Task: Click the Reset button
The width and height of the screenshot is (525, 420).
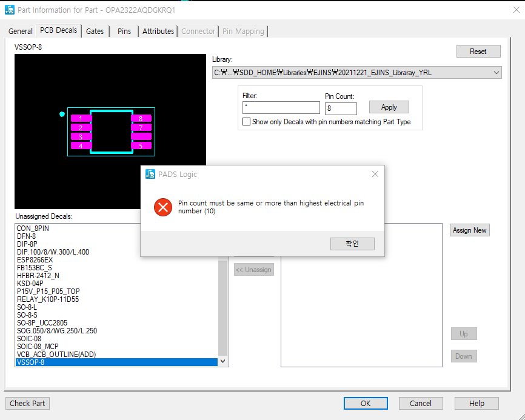Action: click(x=478, y=52)
